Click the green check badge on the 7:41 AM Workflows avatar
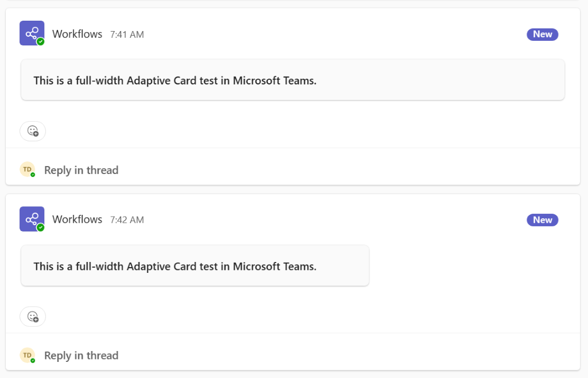 (x=41, y=42)
